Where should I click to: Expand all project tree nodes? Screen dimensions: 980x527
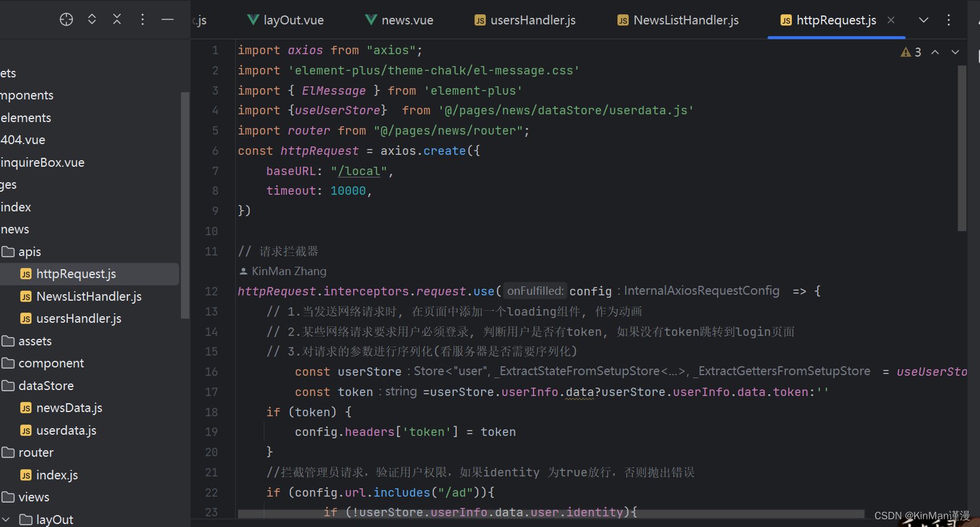(x=92, y=20)
